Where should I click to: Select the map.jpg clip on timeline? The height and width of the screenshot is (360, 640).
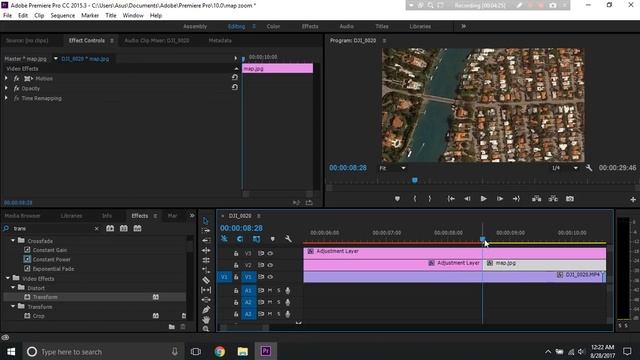(544, 264)
